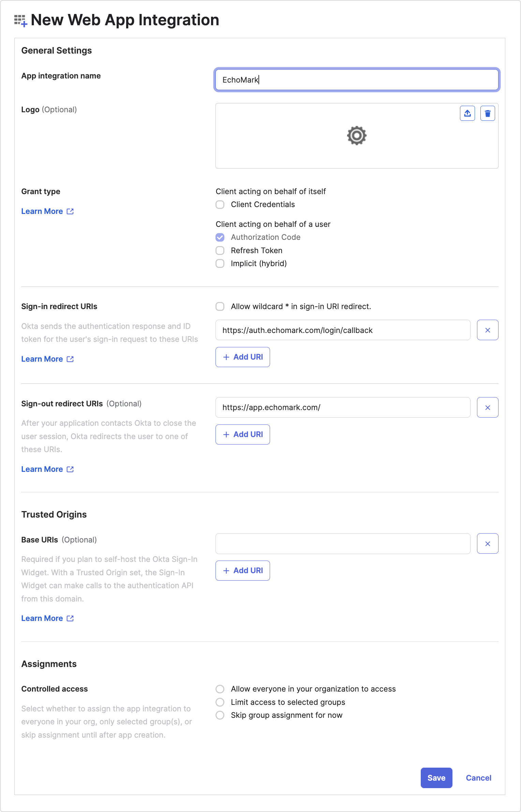This screenshot has height=812, width=521.
Task: Add URI under Sign-in redirect URIs
Action: point(243,357)
